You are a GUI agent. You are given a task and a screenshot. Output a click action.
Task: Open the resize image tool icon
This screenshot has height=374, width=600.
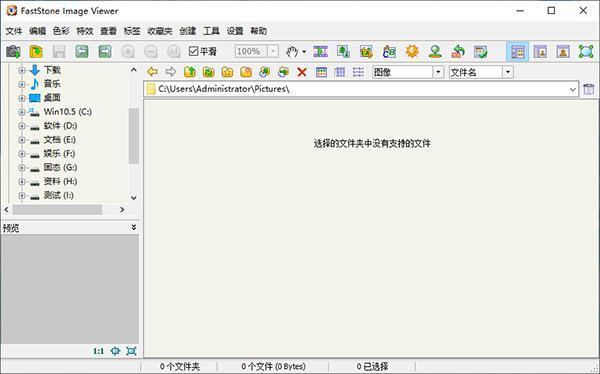pyautogui.click(x=343, y=51)
